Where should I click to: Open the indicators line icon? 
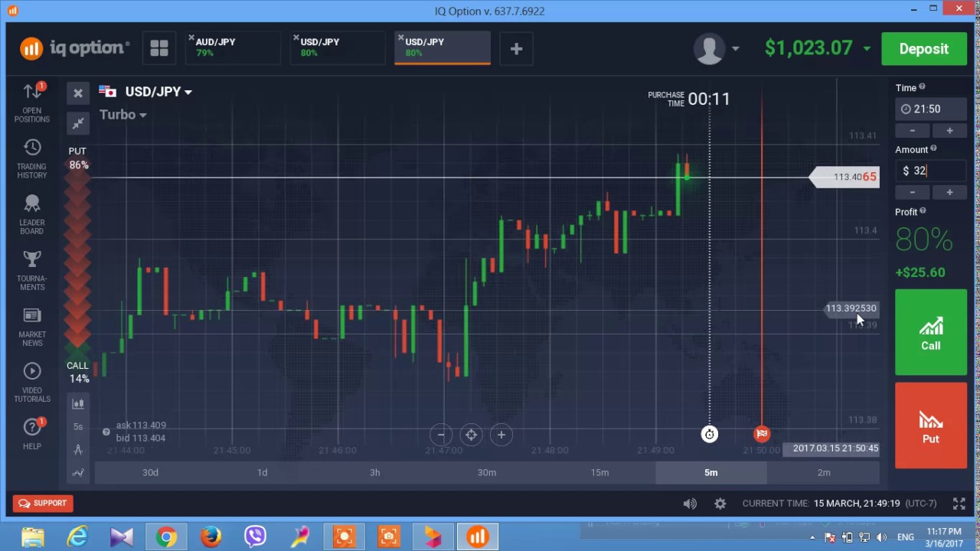coord(78,473)
